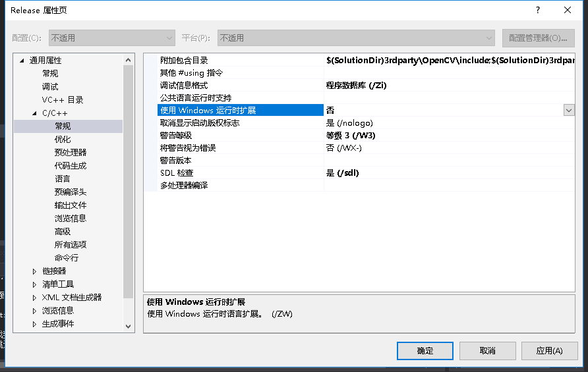Collapse the C/C++ tree node

(x=34, y=113)
